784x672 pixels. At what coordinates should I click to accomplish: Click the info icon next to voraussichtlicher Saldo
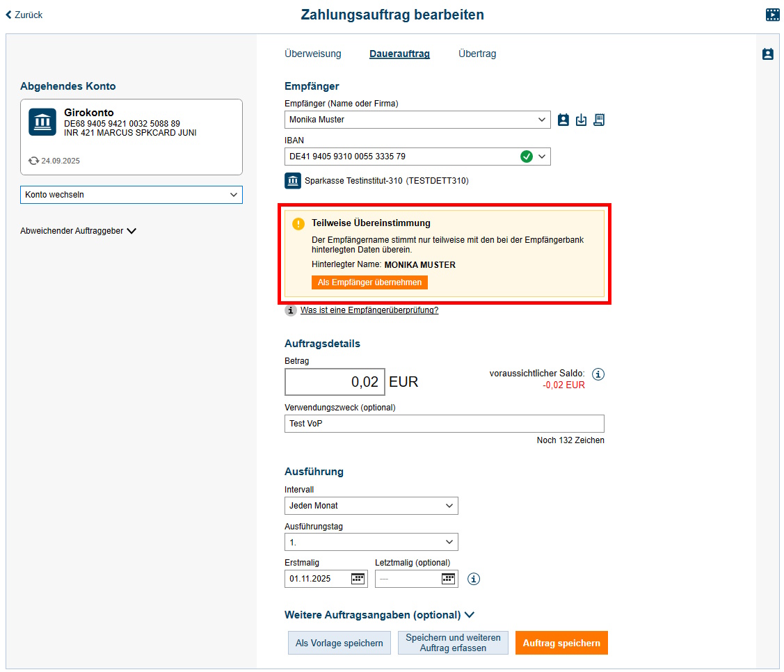pyautogui.click(x=598, y=374)
